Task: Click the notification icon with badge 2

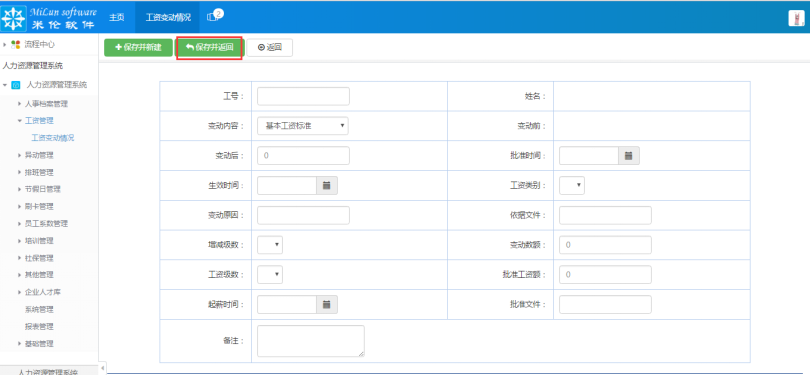Action: [214, 16]
